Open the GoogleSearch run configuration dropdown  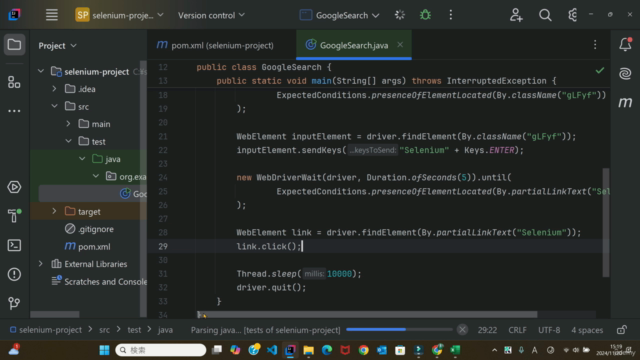coord(340,15)
